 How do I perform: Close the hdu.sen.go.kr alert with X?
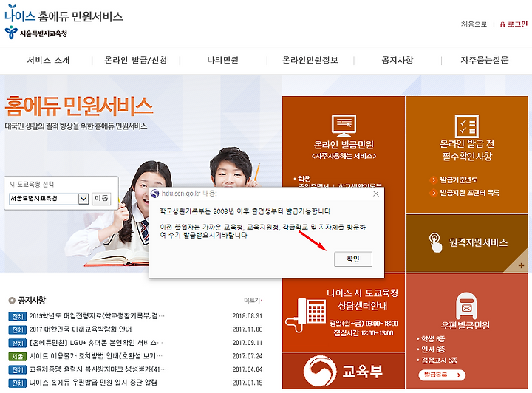click(x=376, y=194)
